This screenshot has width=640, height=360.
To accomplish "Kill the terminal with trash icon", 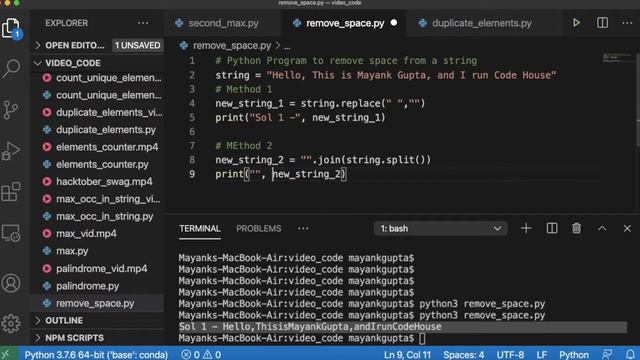I will click(x=576, y=228).
